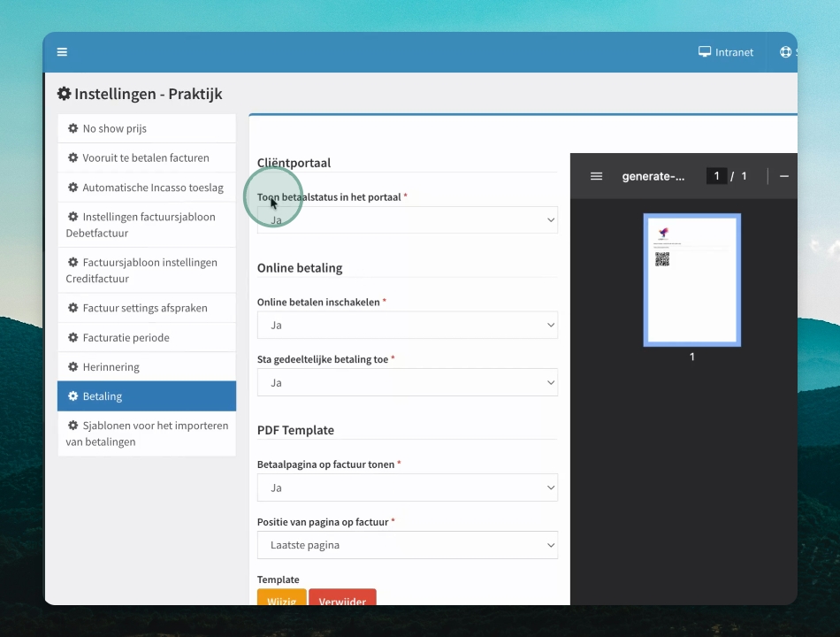Select the PDF page 1 thumbnail

point(692,280)
